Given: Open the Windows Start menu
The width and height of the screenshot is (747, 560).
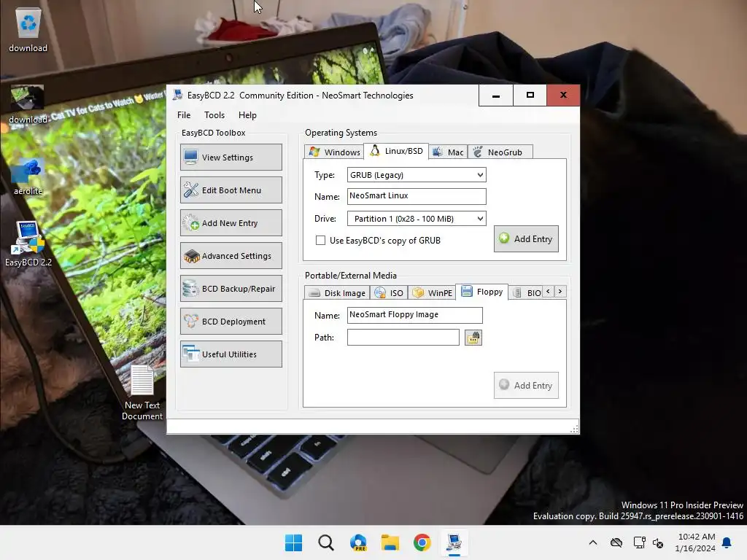Looking at the screenshot, I should (293, 542).
